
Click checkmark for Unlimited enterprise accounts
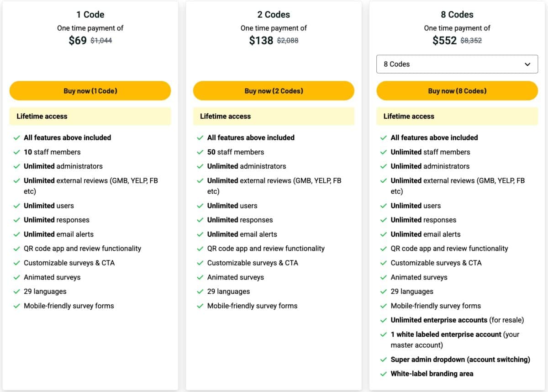click(384, 320)
